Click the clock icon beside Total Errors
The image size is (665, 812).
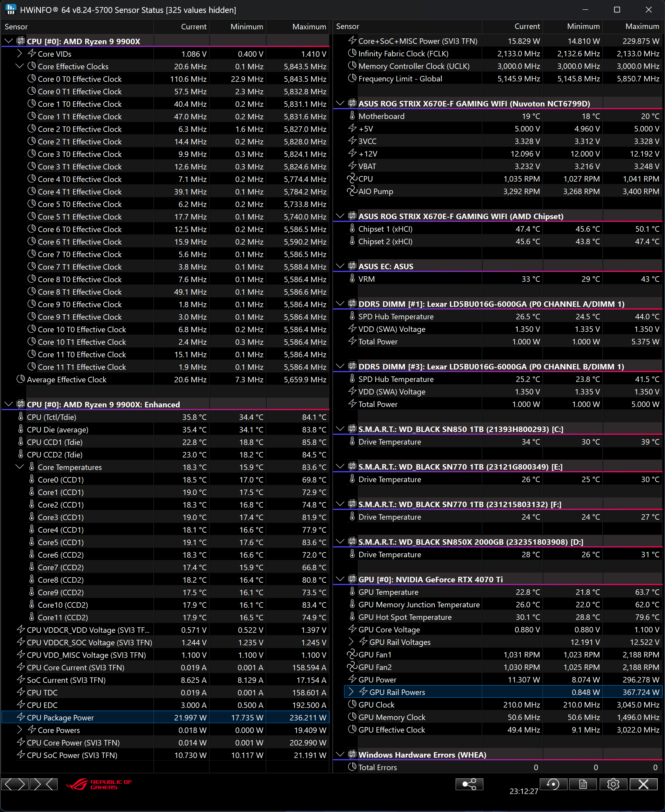pos(352,767)
